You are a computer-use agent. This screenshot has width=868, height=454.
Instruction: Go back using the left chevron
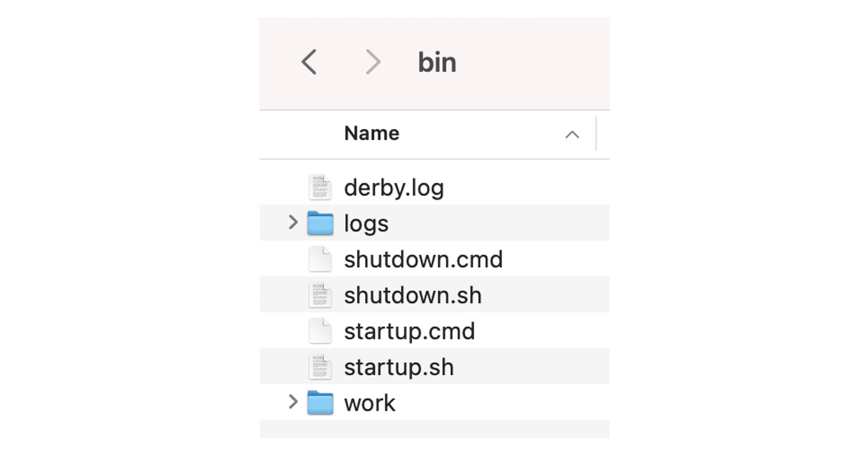pyautogui.click(x=309, y=62)
